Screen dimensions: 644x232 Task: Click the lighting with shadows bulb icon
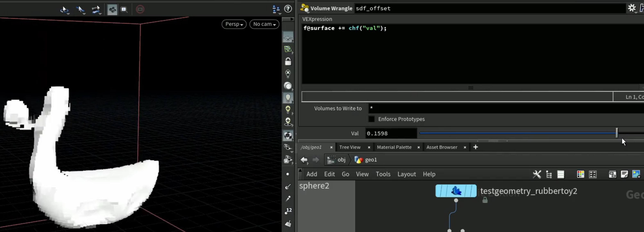coord(288,122)
